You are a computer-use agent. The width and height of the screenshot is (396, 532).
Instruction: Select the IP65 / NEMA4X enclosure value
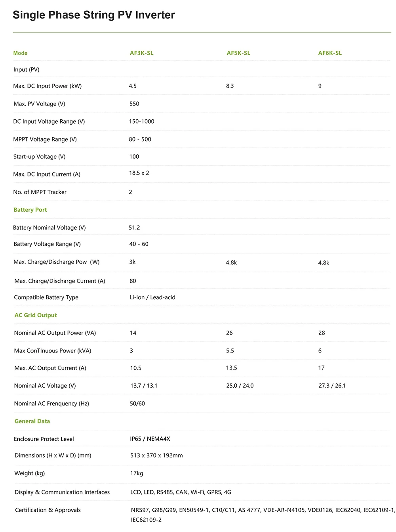[x=150, y=439]
